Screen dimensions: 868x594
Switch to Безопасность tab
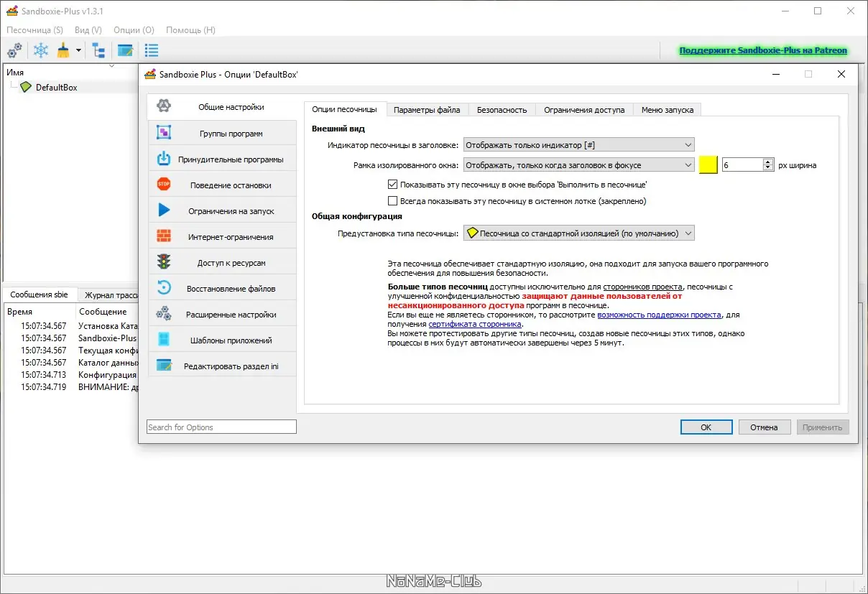tap(502, 110)
